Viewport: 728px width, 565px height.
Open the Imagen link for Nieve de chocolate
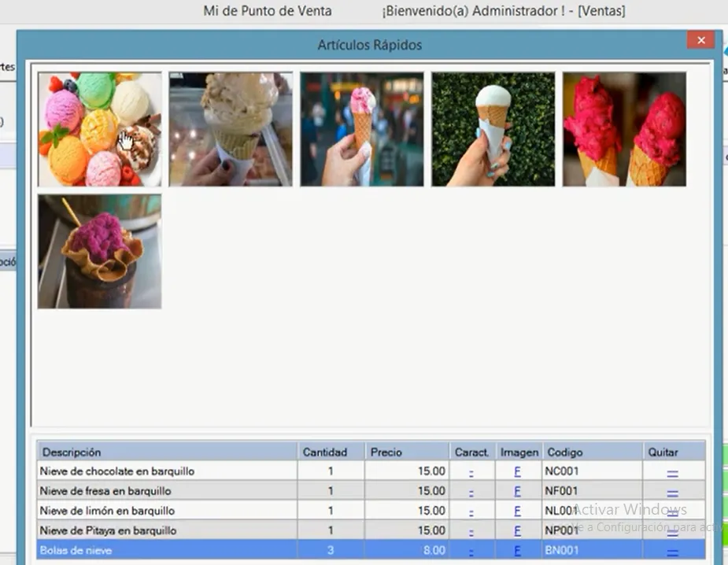519,471
